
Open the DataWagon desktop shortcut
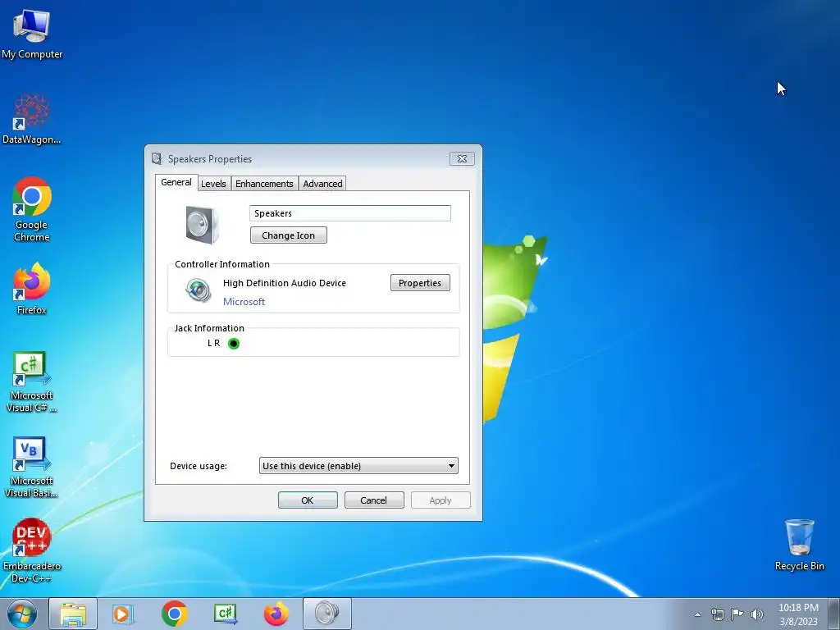32,120
